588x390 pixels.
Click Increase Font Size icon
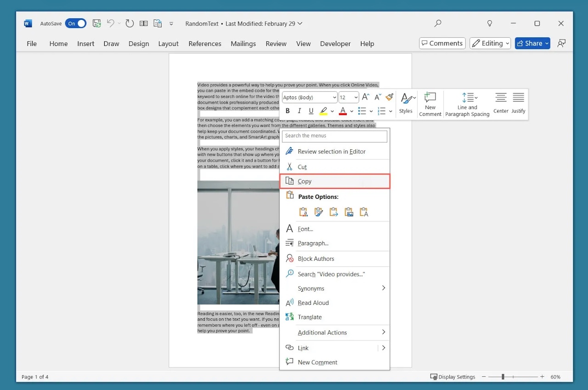tap(366, 97)
